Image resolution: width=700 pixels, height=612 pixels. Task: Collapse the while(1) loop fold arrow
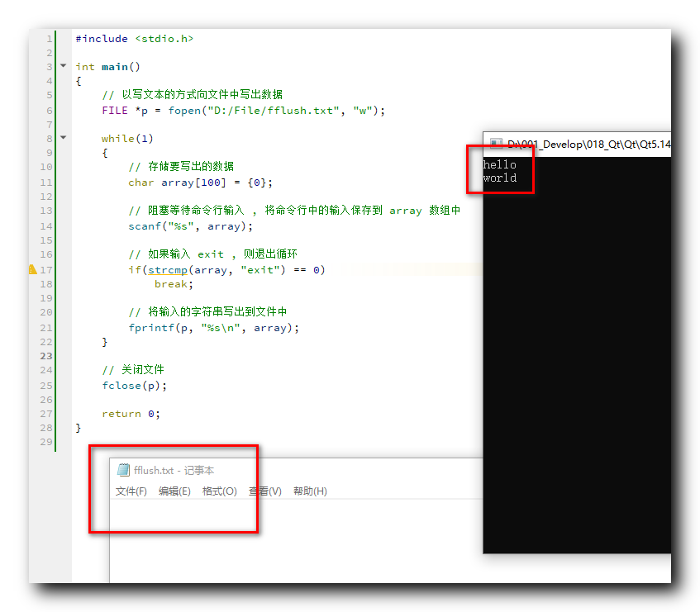click(64, 137)
